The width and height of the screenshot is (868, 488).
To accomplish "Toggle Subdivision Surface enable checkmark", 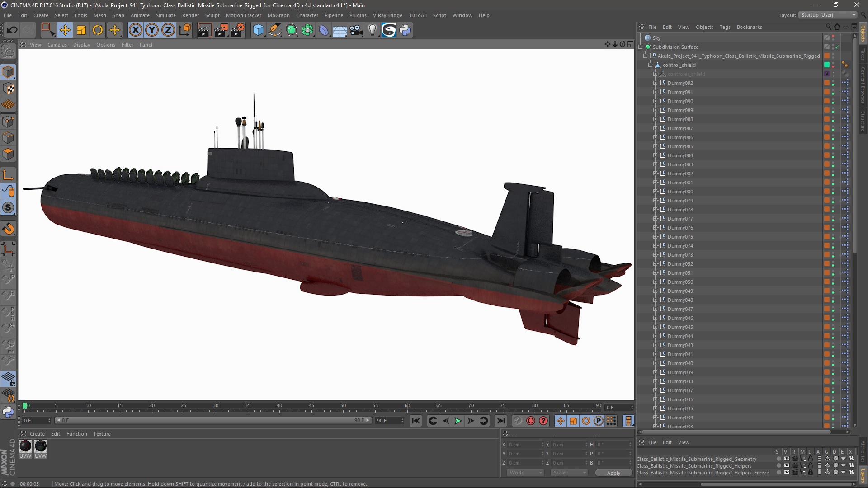I will (837, 47).
